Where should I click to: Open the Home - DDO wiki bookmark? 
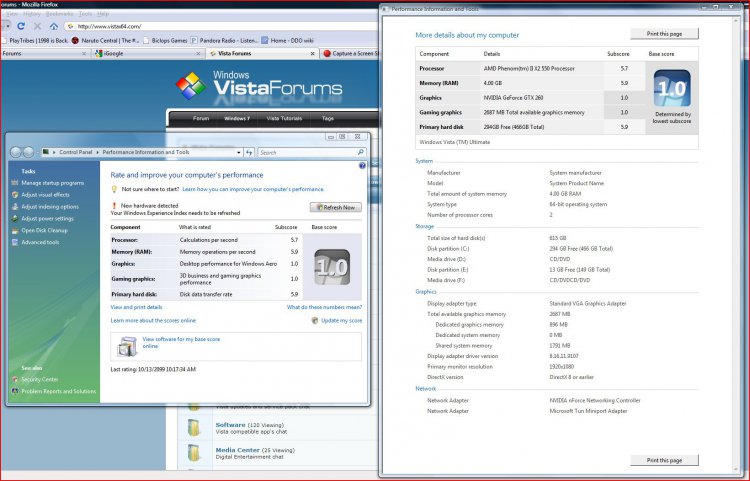tap(287, 41)
